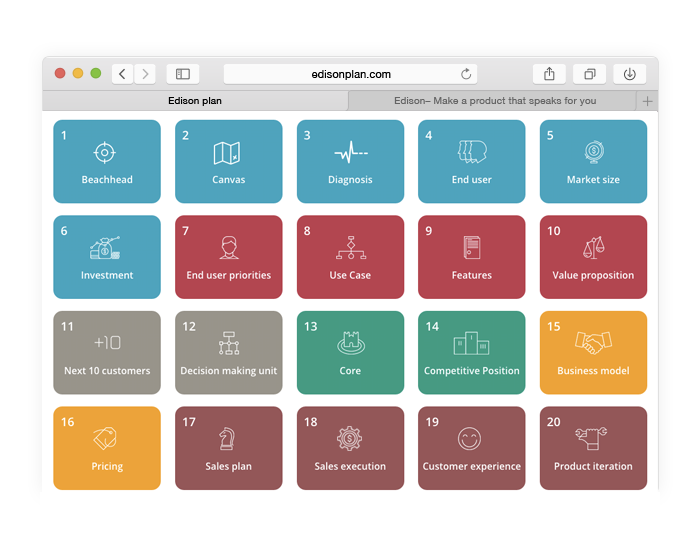700x550 pixels.
Task: Go back with the browser back arrow
Action: 122,74
